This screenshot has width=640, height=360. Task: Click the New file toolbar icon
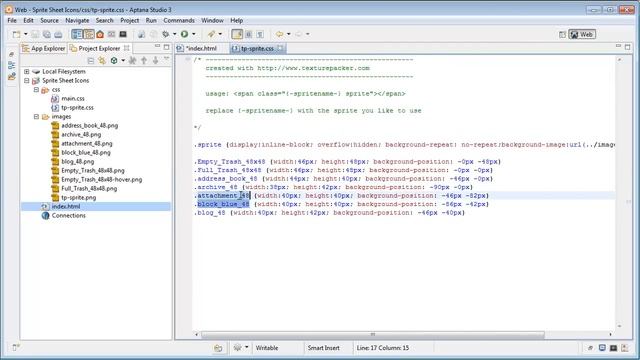[16, 34]
